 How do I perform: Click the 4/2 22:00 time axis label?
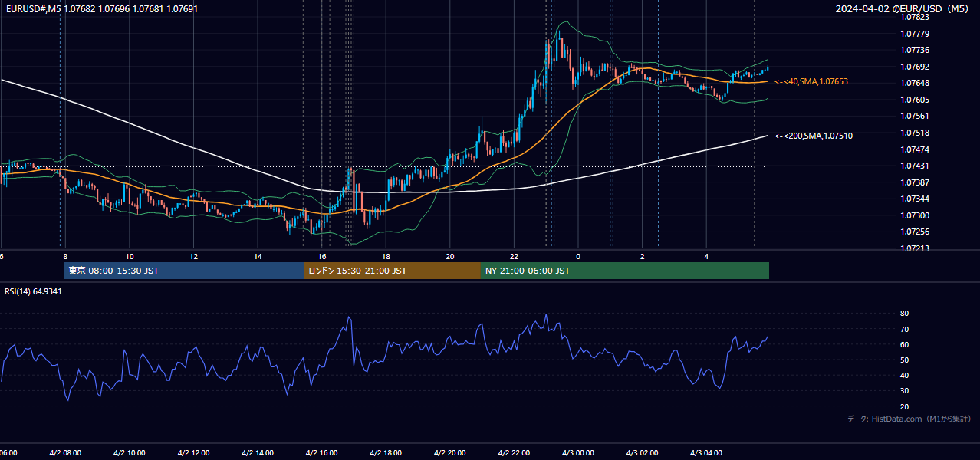514,453
